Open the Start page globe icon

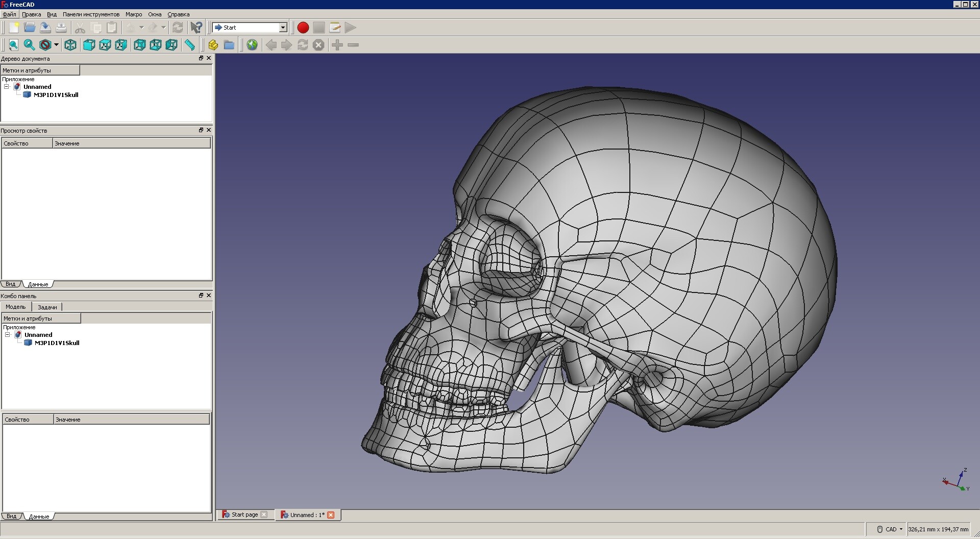(x=252, y=45)
